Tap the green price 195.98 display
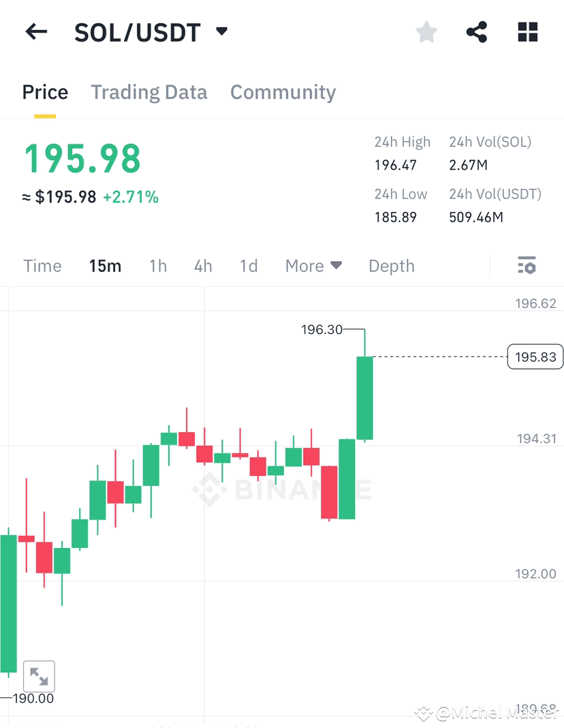The height and width of the screenshot is (728, 564). tap(82, 159)
